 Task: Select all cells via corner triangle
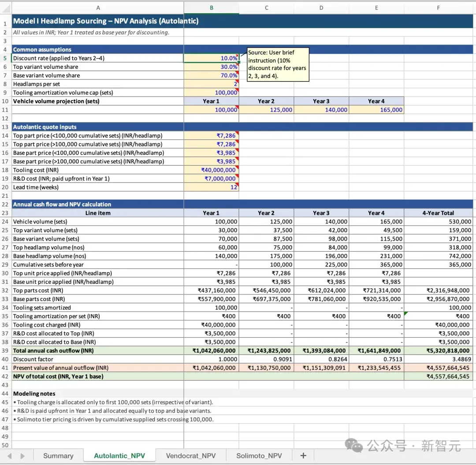click(x=6, y=8)
